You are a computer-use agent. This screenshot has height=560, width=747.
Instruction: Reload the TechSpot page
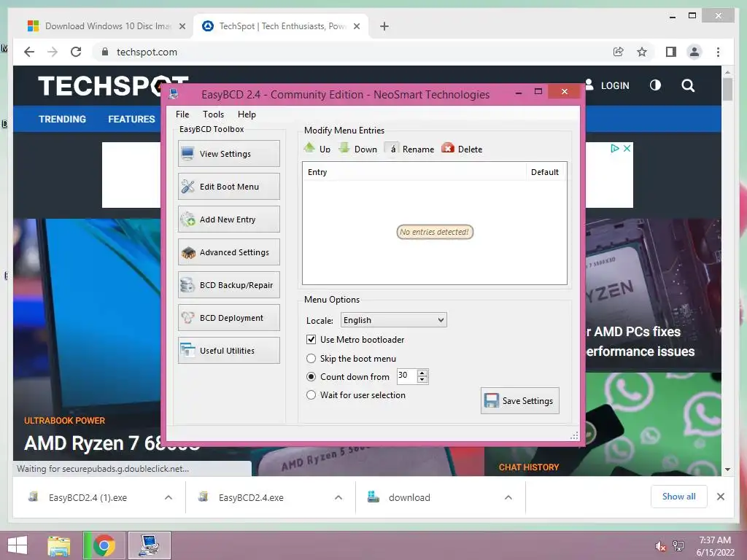click(76, 52)
